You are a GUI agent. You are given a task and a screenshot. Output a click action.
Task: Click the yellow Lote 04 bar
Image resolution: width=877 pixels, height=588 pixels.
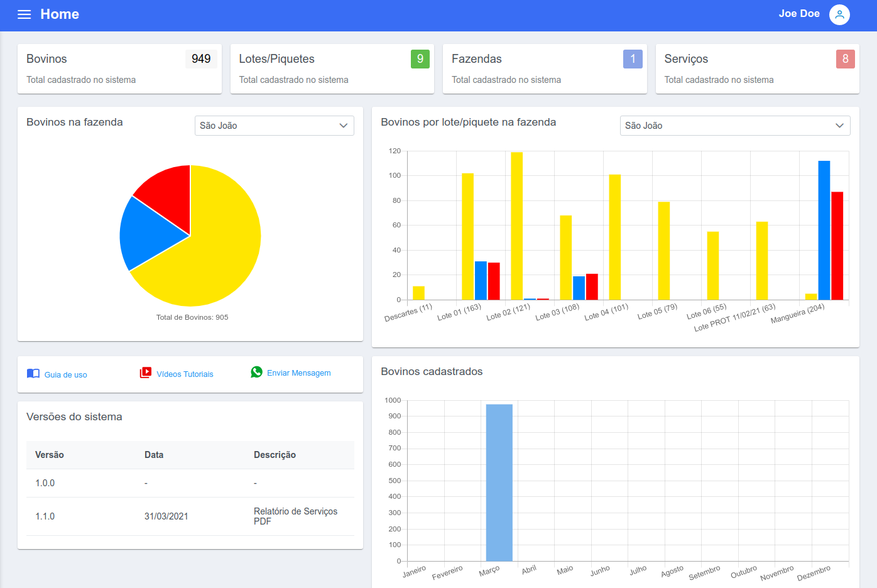[x=614, y=237]
